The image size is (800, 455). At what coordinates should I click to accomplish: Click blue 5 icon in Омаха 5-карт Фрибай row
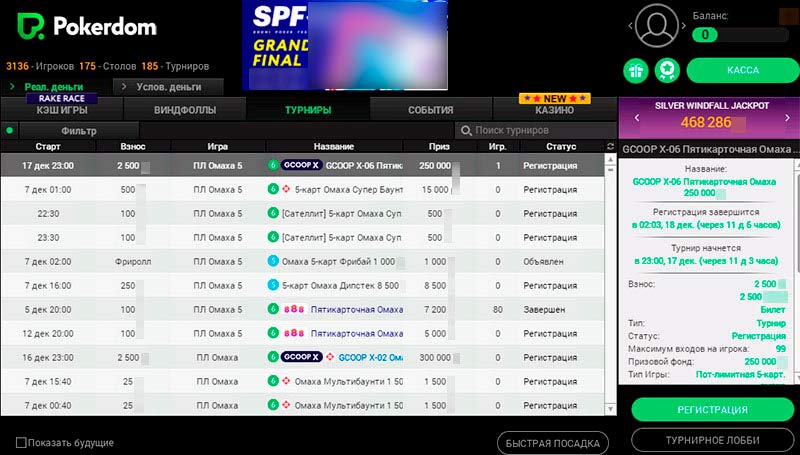click(x=273, y=261)
